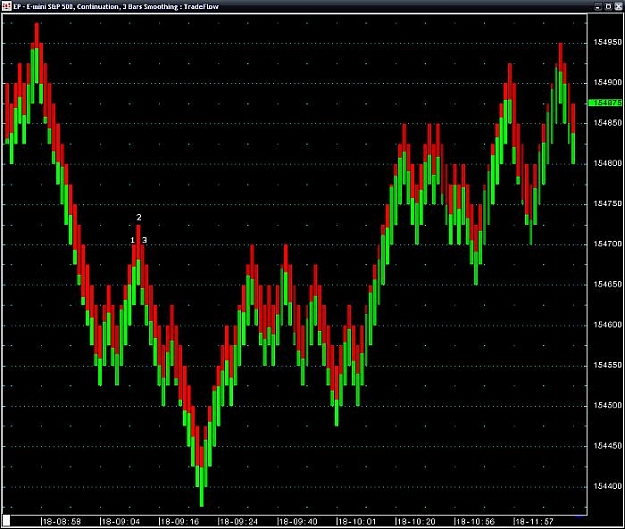
Task: Click the 18-11:57 time axis label
Action: 533,521
